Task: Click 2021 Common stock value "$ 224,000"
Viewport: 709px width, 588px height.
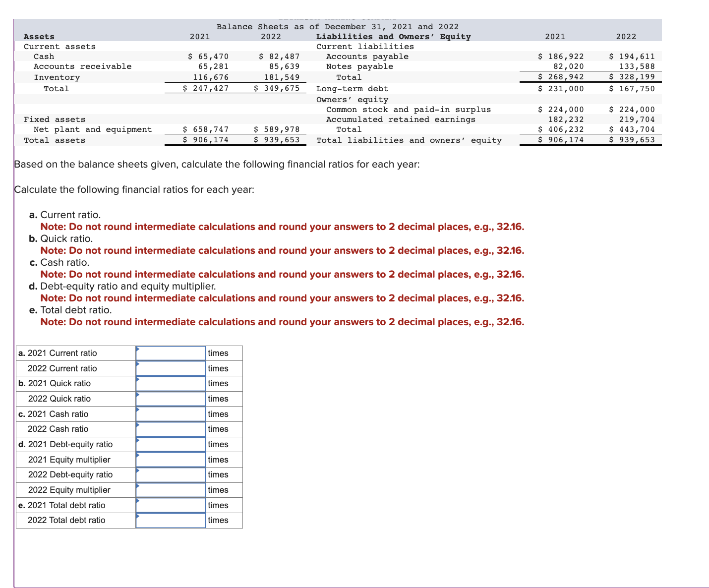Action: coord(561,110)
